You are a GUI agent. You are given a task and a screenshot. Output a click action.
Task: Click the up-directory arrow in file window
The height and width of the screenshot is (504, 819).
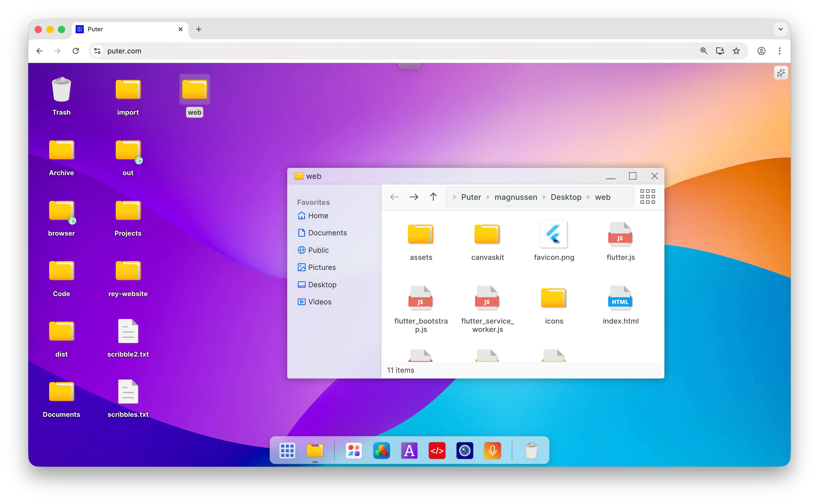[433, 197]
